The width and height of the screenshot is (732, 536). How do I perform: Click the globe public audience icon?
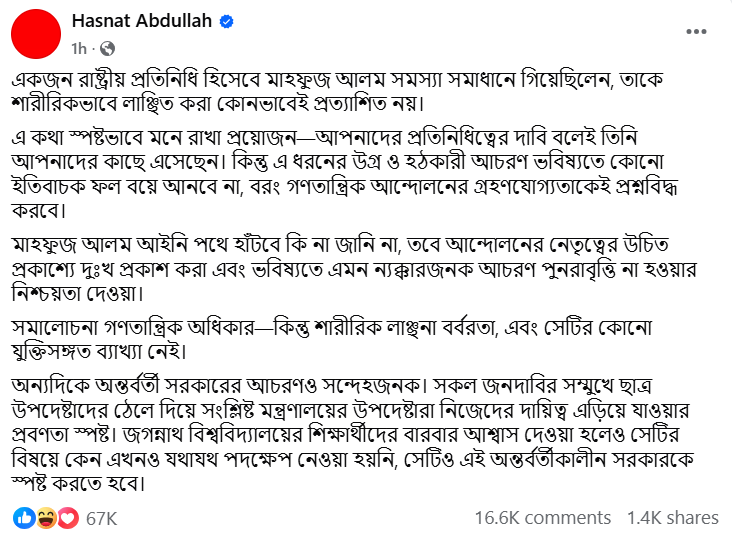107,49
